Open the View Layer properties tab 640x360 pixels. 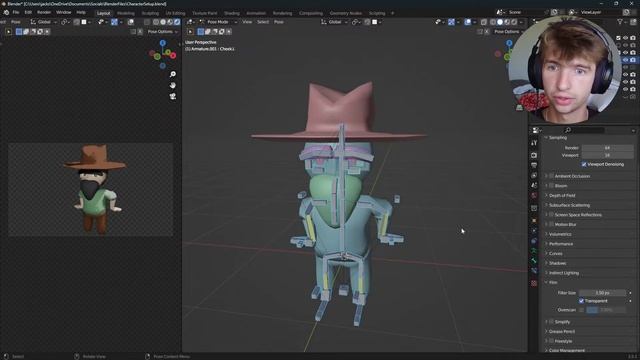click(x=534, y=175)
